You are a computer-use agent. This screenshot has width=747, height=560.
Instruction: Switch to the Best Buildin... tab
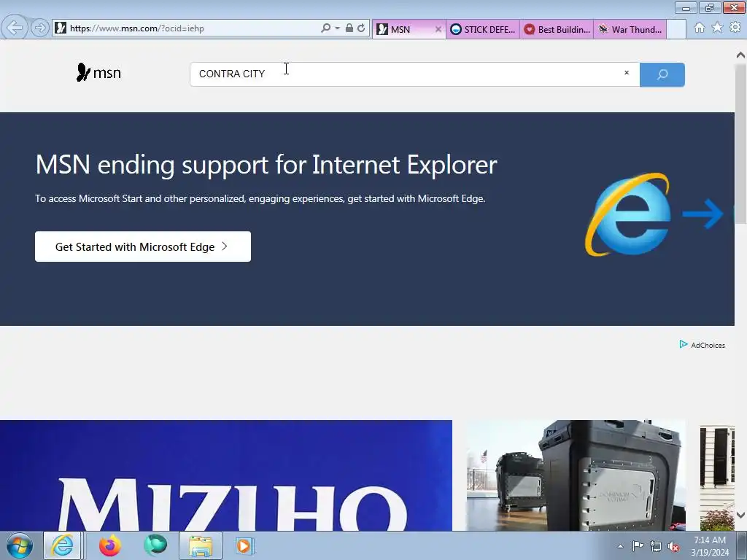(557, 29)
